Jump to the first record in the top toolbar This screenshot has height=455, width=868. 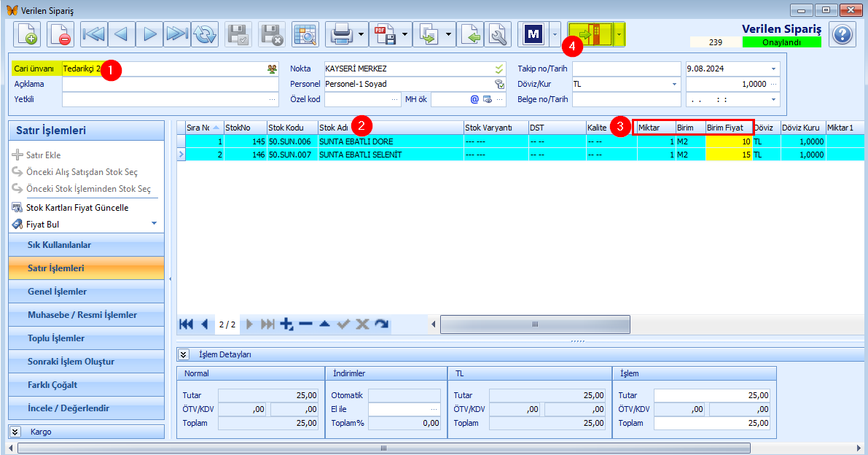tap(93, 34)
